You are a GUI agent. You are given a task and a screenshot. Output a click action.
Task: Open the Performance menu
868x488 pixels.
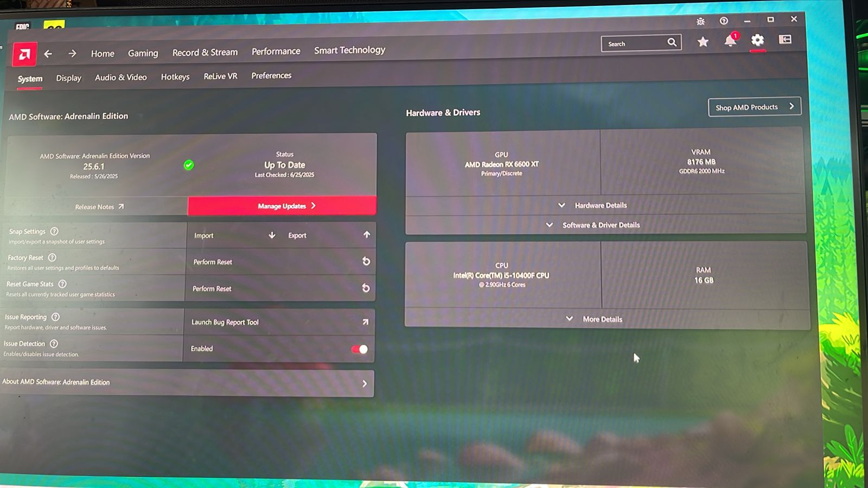(x=276, y=52)
